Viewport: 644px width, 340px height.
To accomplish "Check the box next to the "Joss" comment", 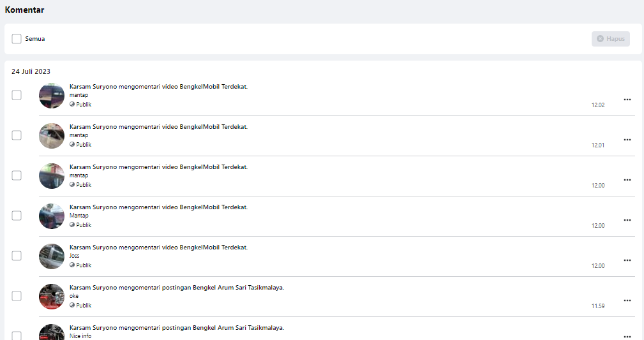I will 17,256.
